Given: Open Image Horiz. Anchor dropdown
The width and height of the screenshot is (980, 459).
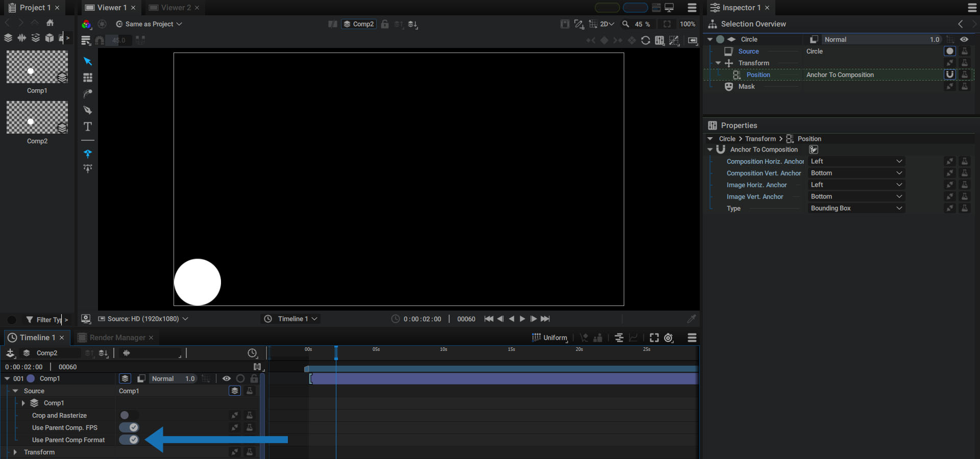Looking at the screenshot, I should [x=856, y=185].
